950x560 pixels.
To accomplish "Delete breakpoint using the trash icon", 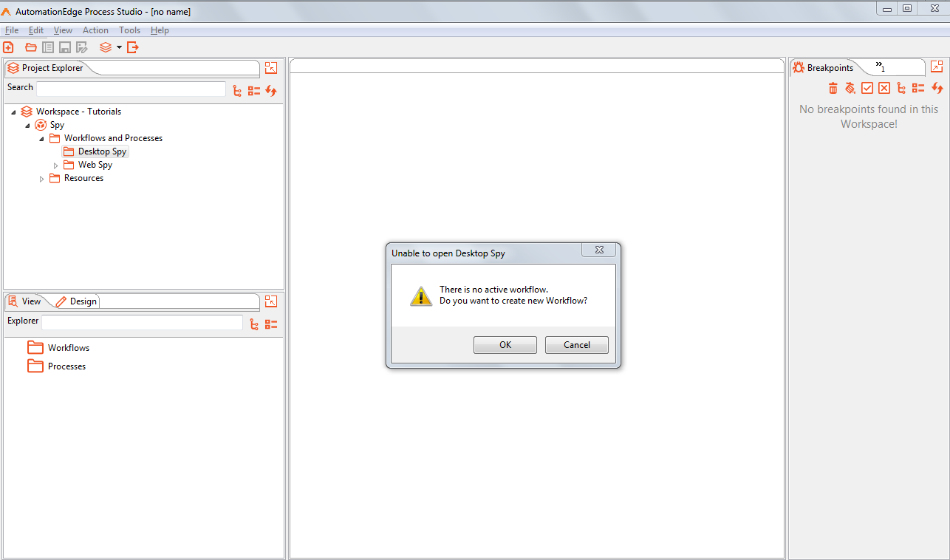I will tap(833, 88).
